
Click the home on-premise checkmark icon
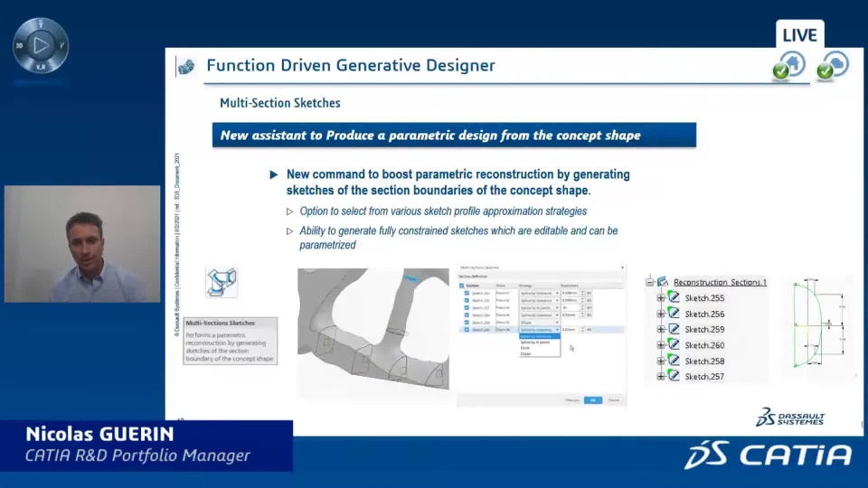[x=788, y=66]
